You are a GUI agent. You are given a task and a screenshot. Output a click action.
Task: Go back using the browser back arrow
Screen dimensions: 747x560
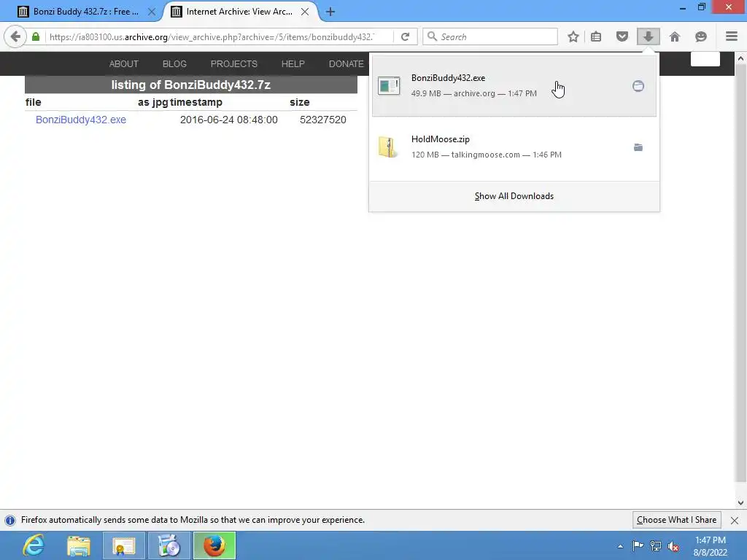click(15, 36)
